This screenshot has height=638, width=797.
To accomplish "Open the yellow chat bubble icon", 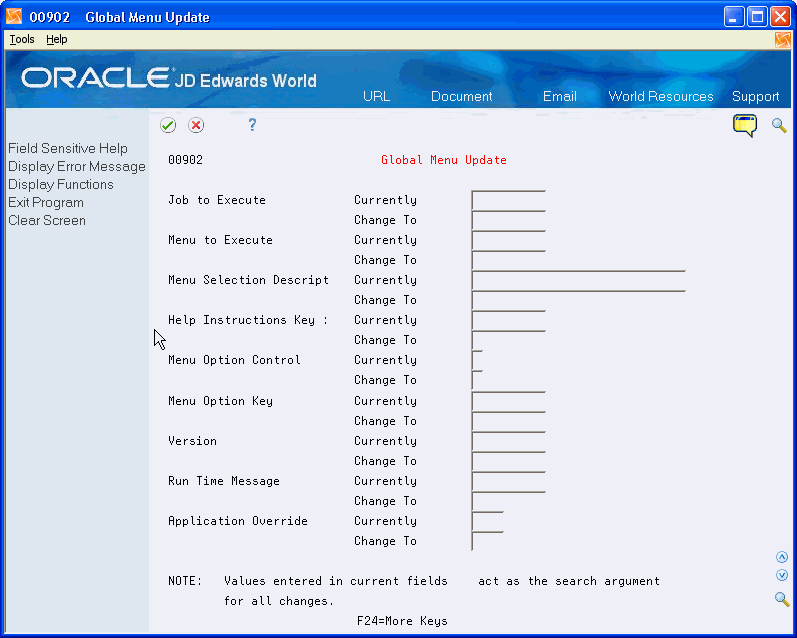I will (745, 126).
